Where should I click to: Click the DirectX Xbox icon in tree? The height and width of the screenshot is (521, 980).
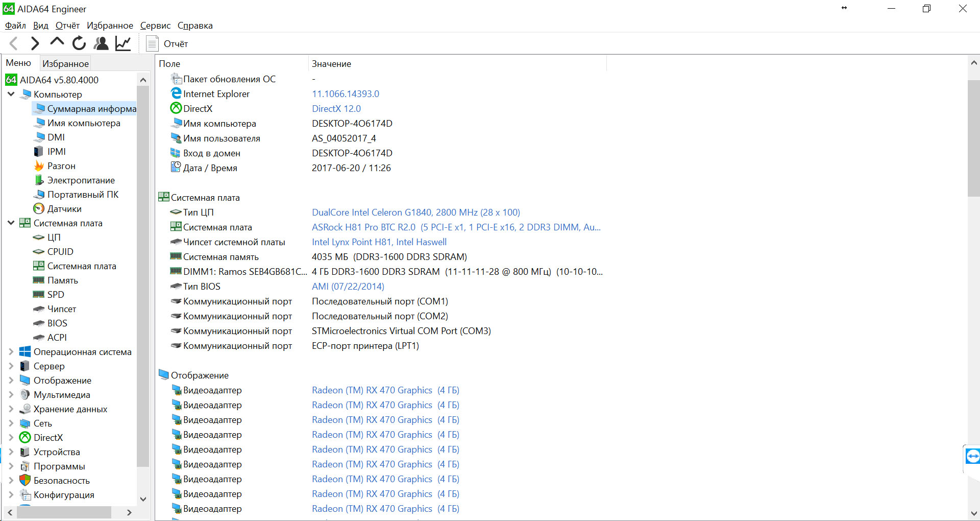(25, 437)
